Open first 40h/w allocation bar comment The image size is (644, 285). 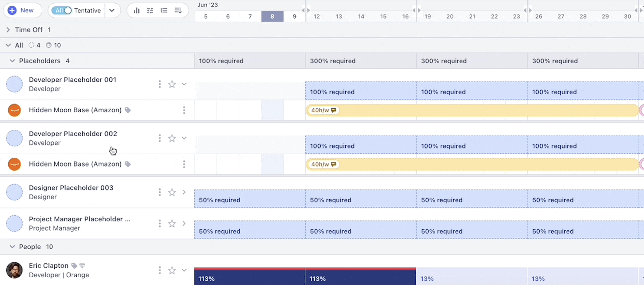coord(334,110)
